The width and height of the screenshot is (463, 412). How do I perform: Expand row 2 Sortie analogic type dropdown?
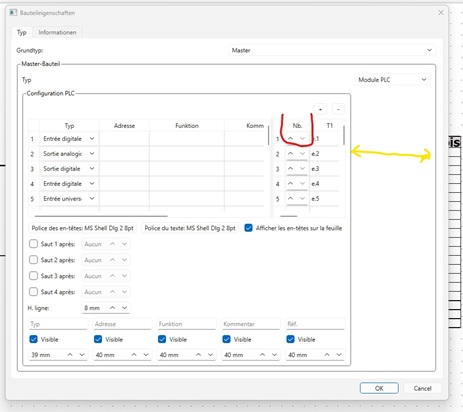(x=92, y=153)
